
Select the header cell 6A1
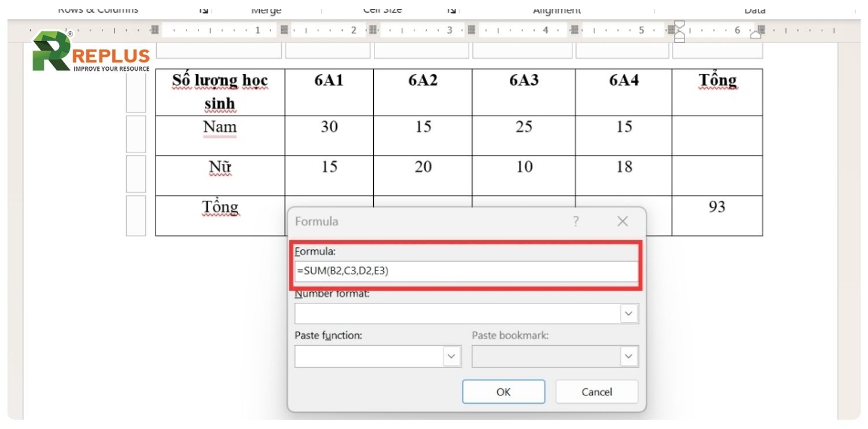329,92
